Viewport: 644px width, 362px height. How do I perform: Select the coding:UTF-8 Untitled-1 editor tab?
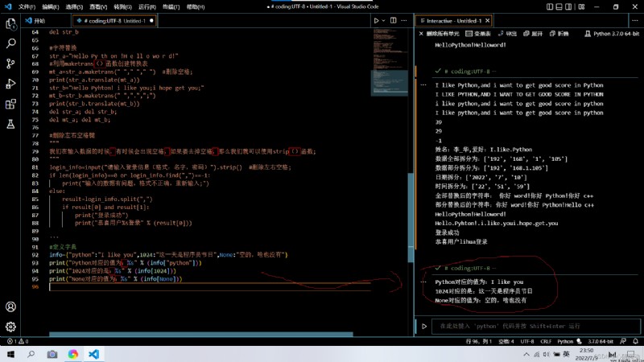pos(114,21)
